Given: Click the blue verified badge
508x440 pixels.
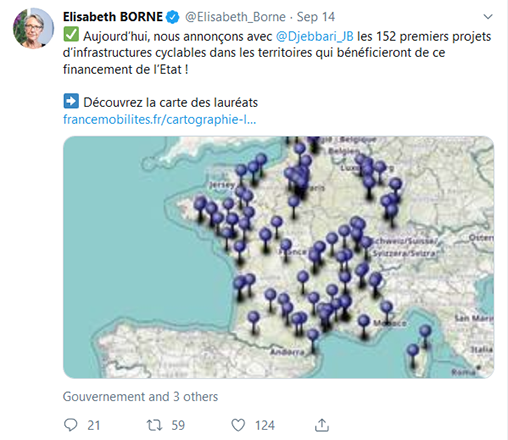Looking at the screenshot, I should pyautogui.click(x=173, y=17).
